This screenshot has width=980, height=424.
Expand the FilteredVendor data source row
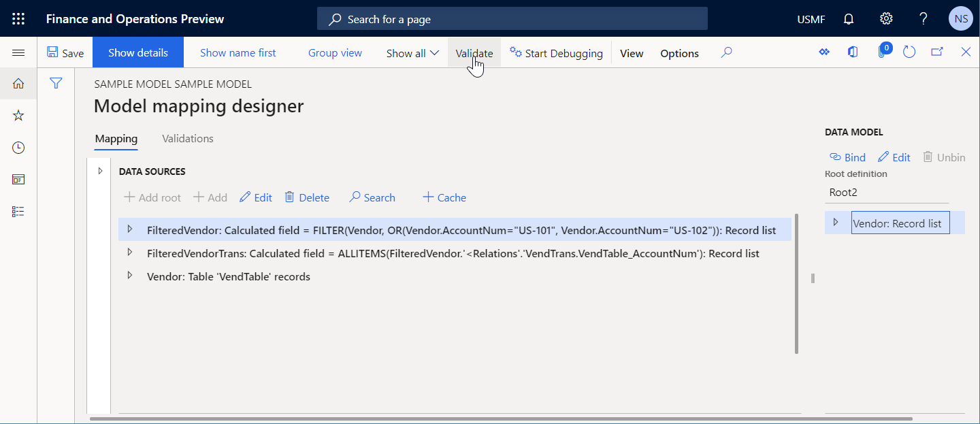click(130, 229)
